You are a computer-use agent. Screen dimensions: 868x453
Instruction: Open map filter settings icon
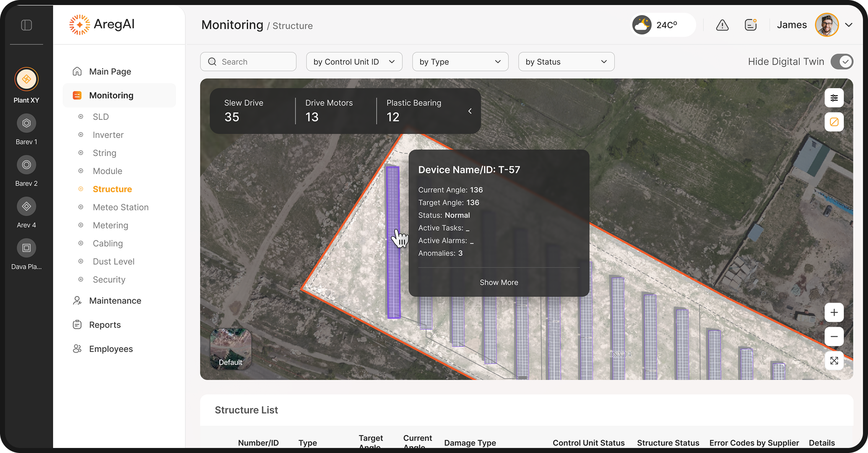pyautogui.click(x=834, y=98)
